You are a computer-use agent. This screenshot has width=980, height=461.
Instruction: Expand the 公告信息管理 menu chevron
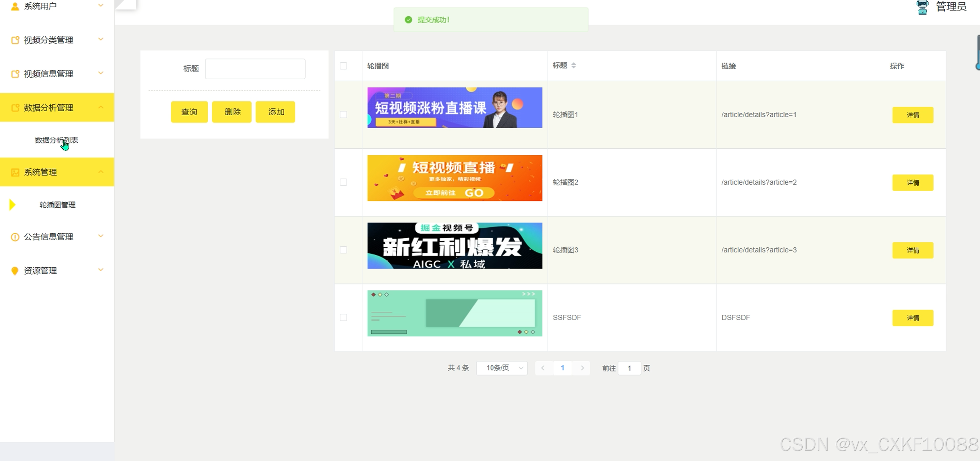point(101,236)
